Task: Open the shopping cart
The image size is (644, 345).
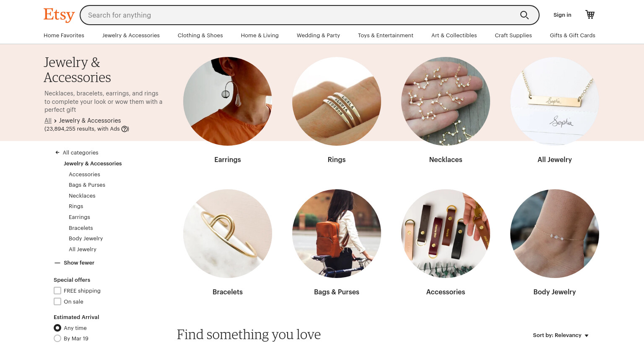Action: click(590, 15)
